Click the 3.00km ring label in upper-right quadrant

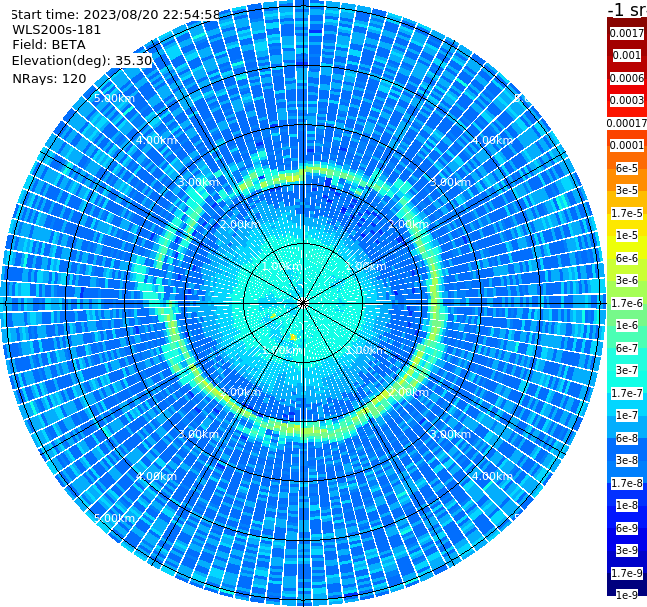(451, 182)
